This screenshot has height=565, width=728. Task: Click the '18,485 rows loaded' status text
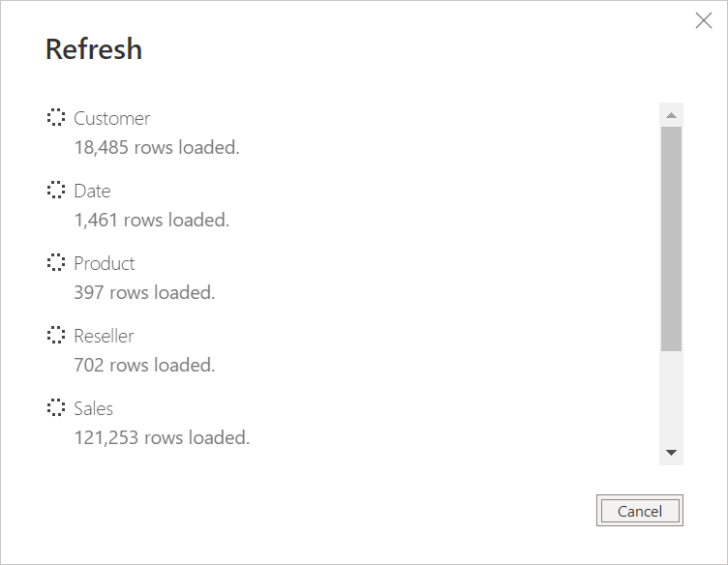click(157, 147)
